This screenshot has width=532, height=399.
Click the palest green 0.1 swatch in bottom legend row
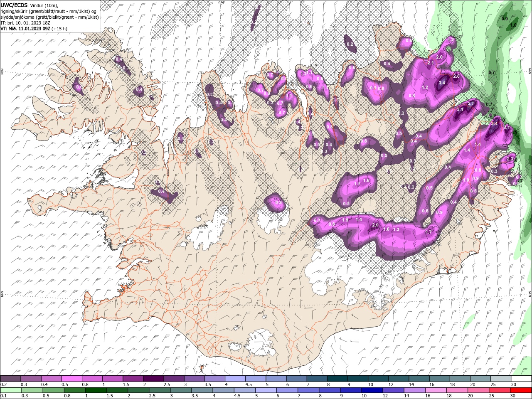(10, 390)
